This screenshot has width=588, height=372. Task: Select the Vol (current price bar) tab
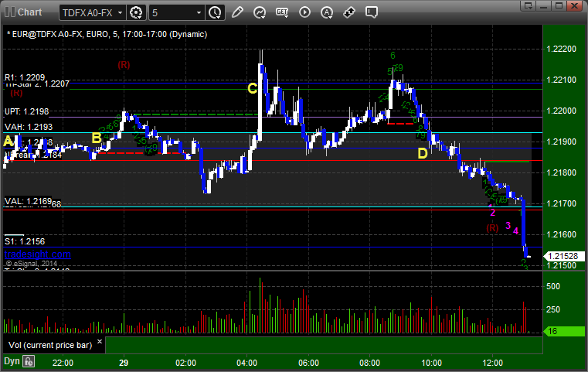50,345
